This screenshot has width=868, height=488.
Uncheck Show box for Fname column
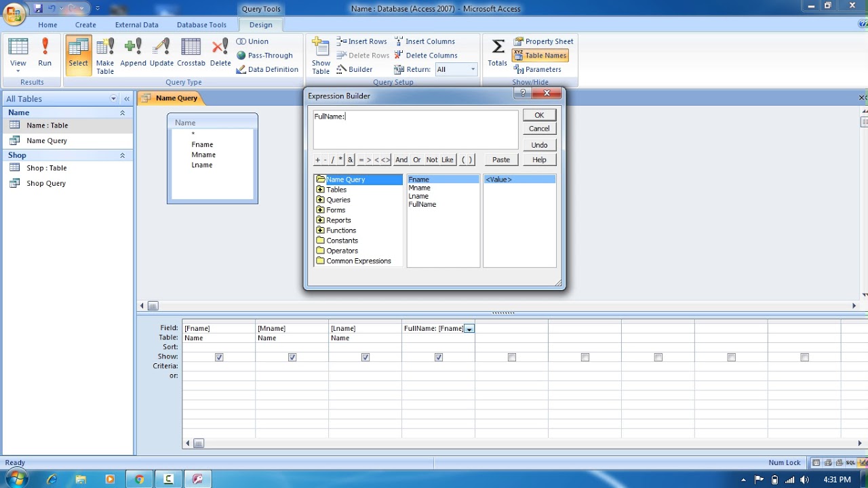pos(219,357)
